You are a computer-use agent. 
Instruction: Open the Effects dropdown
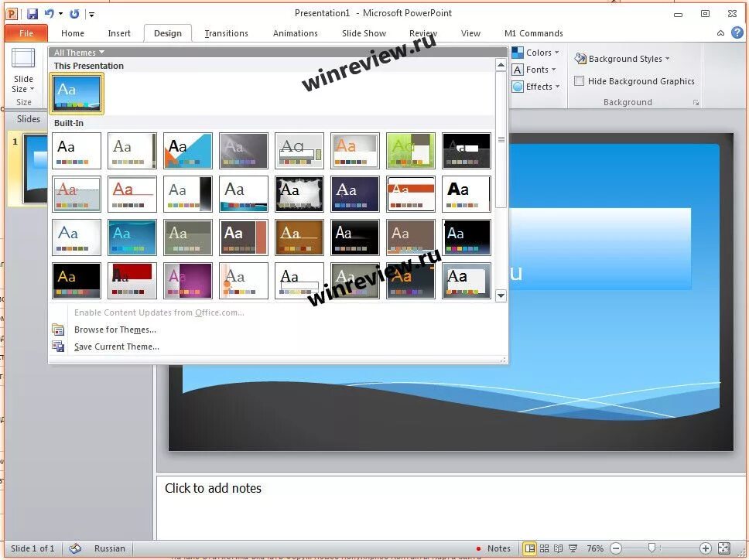click(x=535, y=87)
